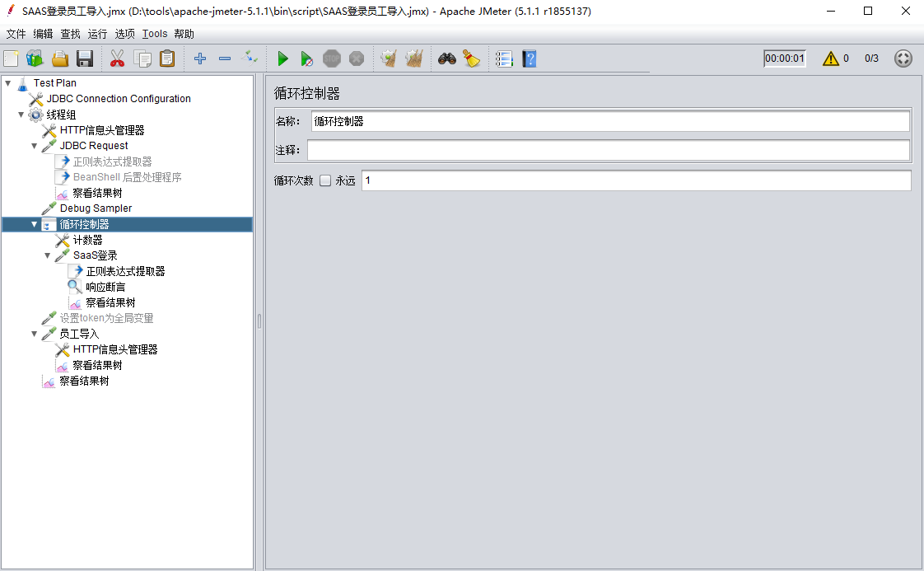Collapse the Test Plan tree node

click(x=8, y=83)
